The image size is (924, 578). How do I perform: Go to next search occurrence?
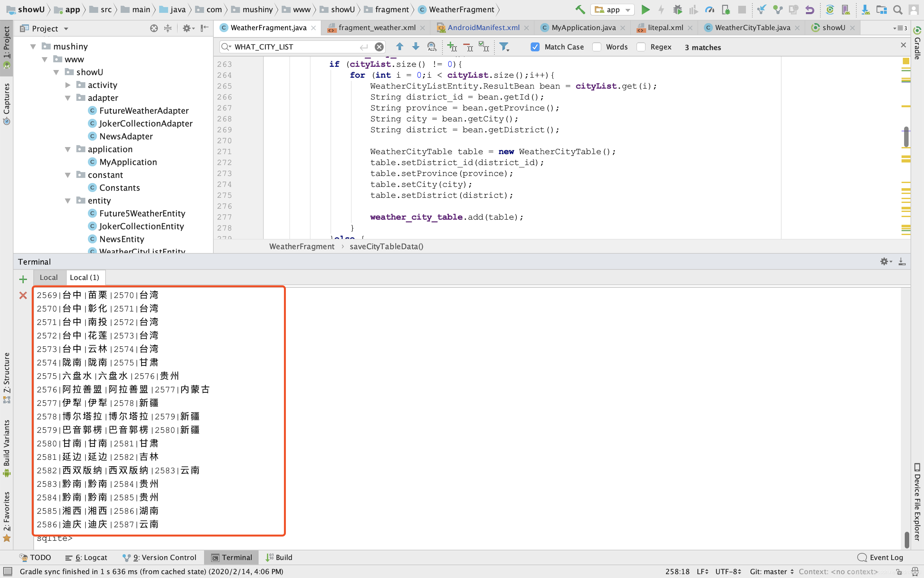pos(415,47)
